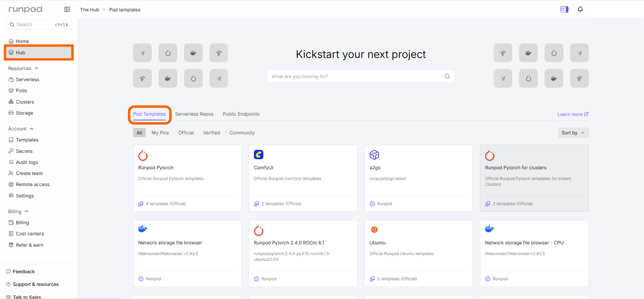Click the Ubuntu logo icon
644x299 pixels.
(x=374, y=230)
